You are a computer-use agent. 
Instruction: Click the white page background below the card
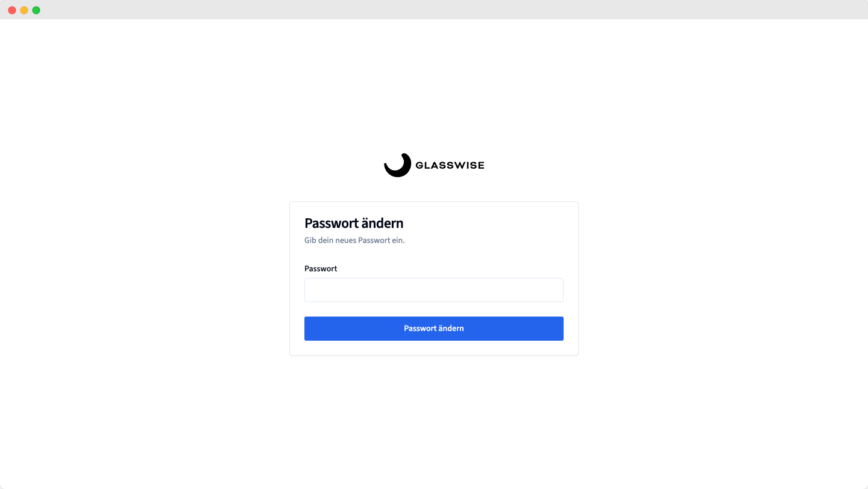434,422
